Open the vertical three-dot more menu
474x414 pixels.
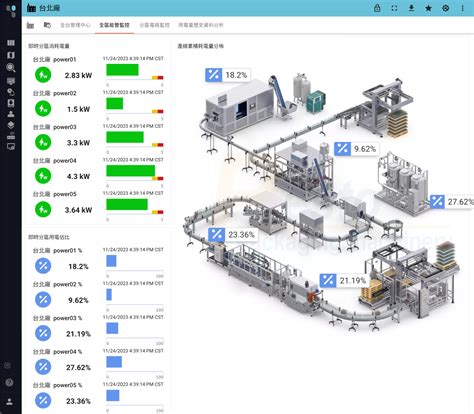tap(463, 8)
